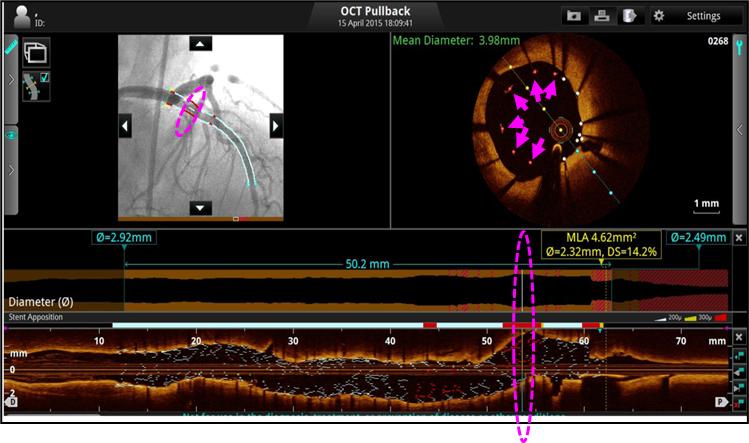Image resolution: width=749 pixels, height=443 pixels.
Task: Click the stacked windows layout icon
Action: click(37, 52)
